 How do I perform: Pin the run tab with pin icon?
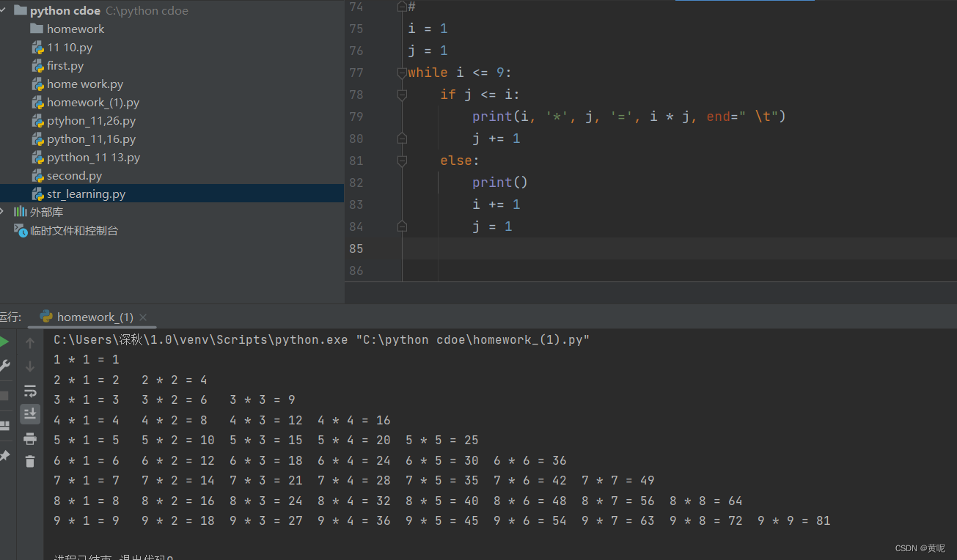(4, 456)
